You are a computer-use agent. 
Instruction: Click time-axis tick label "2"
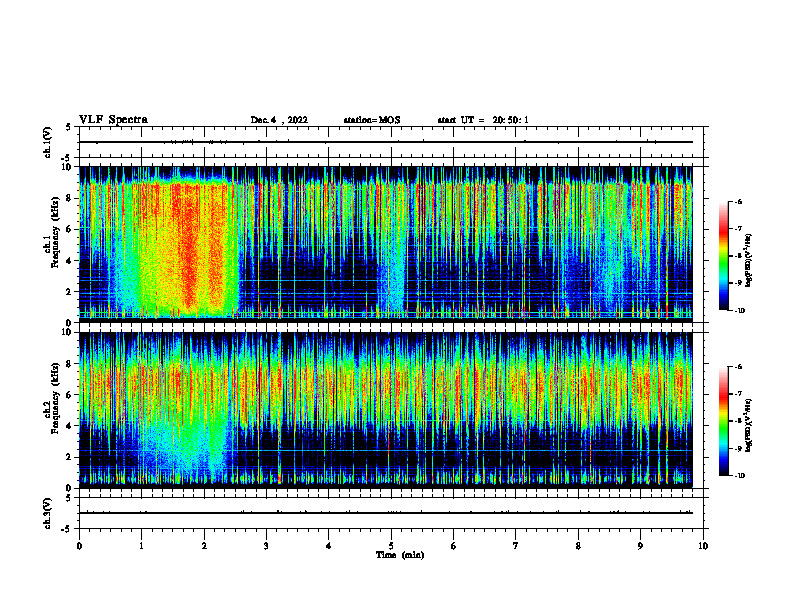[204, 546]
